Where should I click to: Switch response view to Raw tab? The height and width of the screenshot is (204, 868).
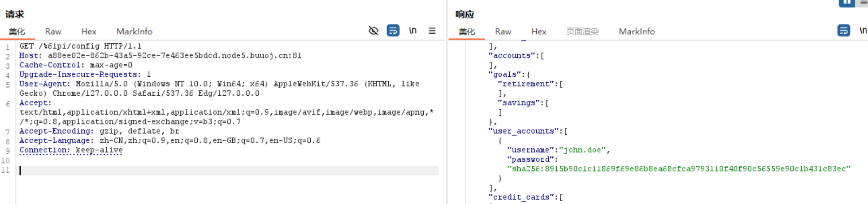503,31
